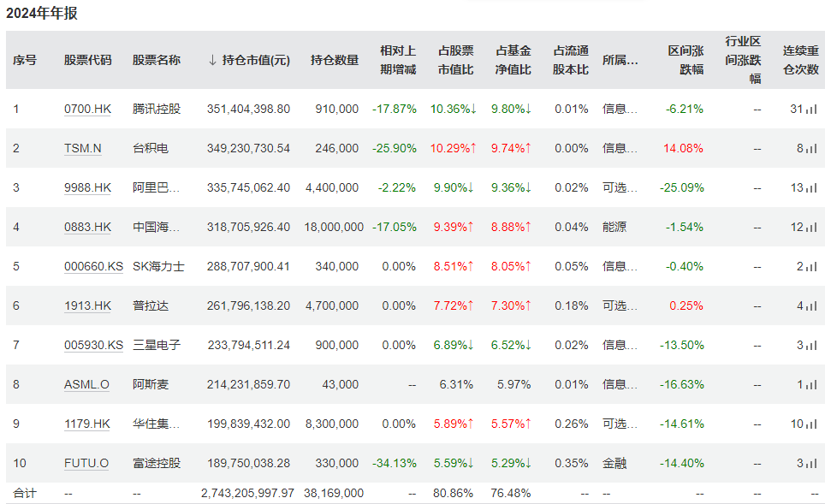Click the 所属… industry column header
Screen dimensions: 825x504
620,60
